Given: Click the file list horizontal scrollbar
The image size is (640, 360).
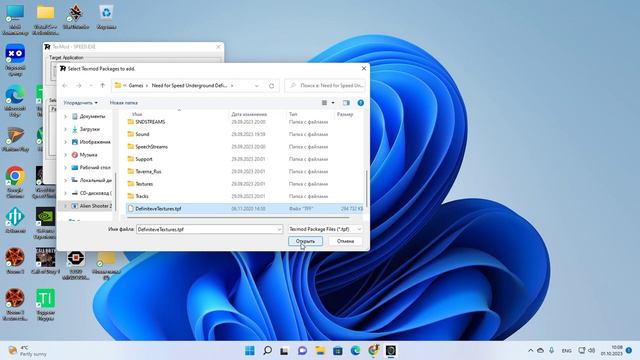Looking at the screenshot, I should [238, 218].
